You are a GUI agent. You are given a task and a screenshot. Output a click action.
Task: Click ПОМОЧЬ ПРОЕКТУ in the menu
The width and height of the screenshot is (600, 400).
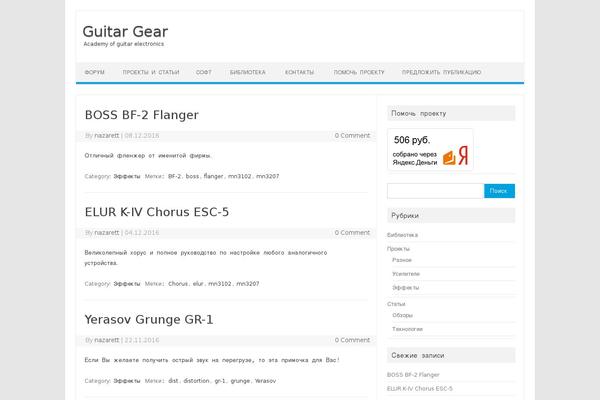click(358, 72)
